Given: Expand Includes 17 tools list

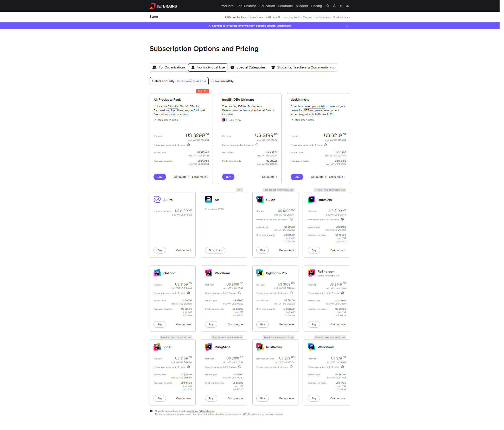Looking at the screenshot, I should pos(166,120).
